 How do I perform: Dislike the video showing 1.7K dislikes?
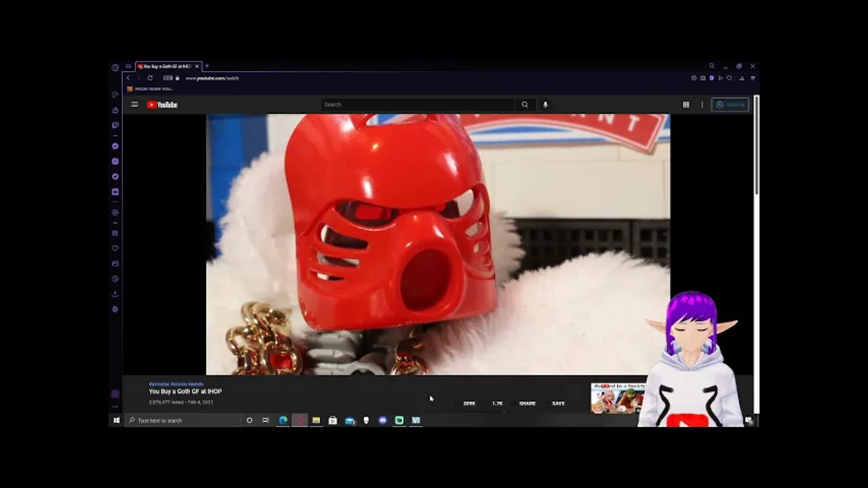[x=497, y=403]
